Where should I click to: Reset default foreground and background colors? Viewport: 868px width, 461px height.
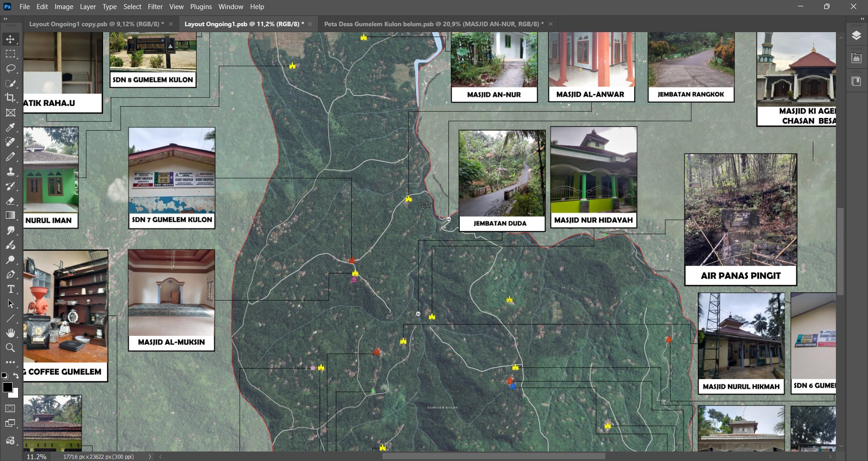click(x=5, y=376)
